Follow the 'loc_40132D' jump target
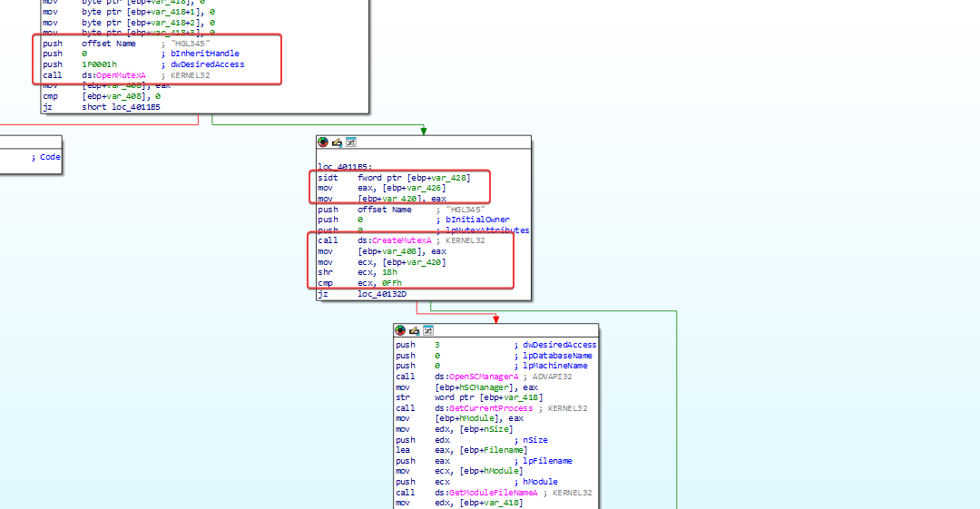 382,294
